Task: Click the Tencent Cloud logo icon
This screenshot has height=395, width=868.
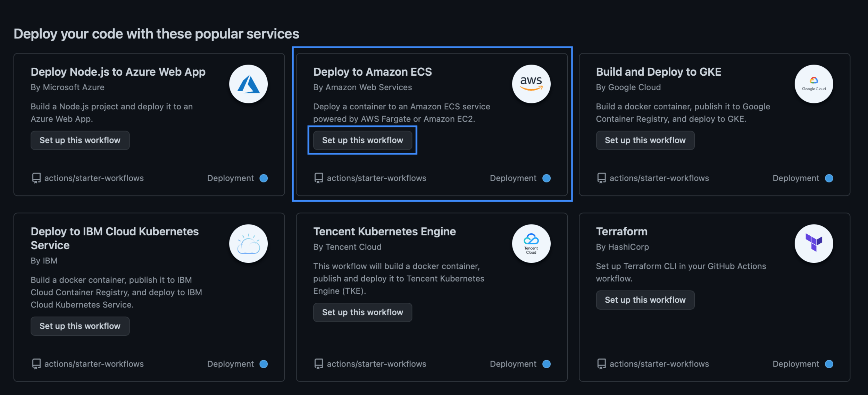Action: pos(531,243)
